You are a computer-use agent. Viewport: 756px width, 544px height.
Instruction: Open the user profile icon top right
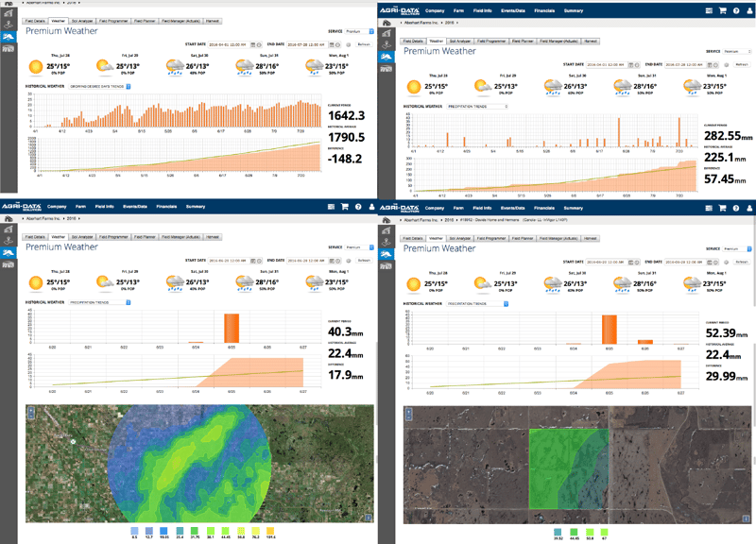coord(749,9)
